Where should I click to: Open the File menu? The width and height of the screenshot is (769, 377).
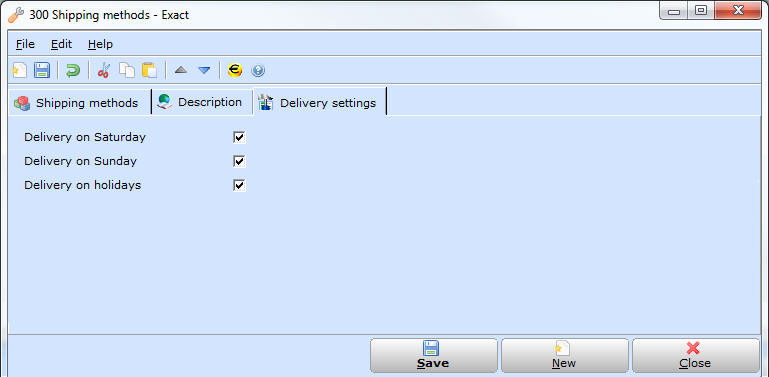coord(25,44)
